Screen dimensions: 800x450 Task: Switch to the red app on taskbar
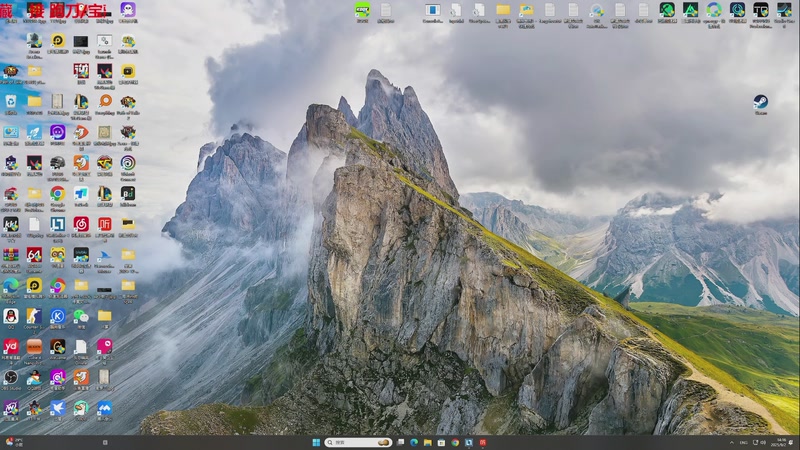click(x=483, y=442)
